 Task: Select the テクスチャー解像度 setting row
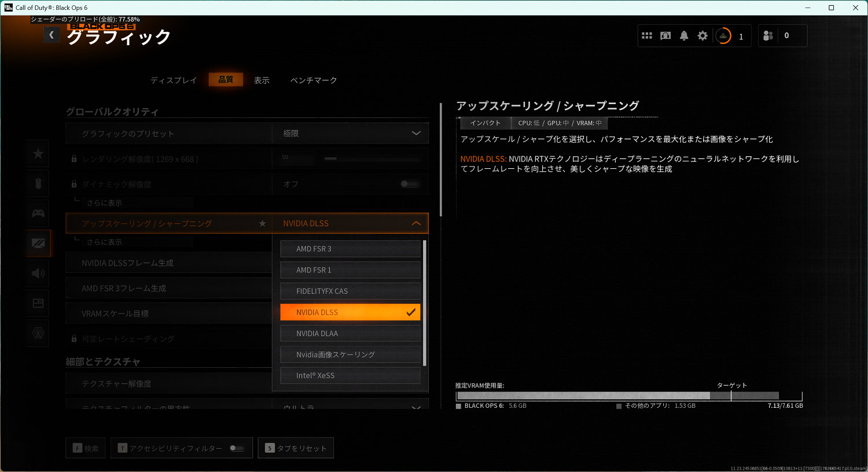[x=168, y=384]
